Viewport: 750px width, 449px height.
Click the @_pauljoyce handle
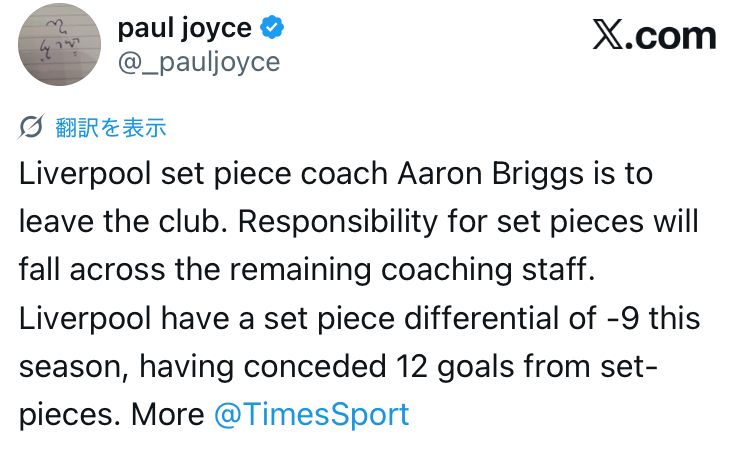[199, 62]
